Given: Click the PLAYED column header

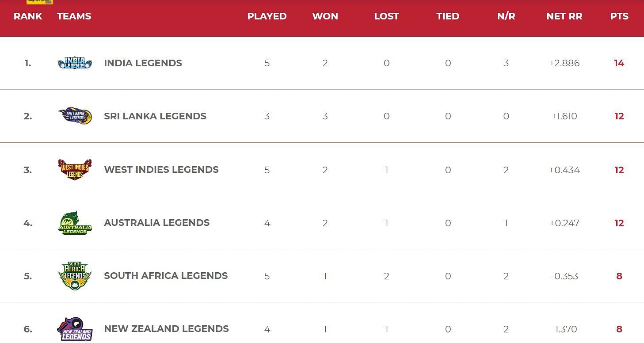Looking at the screenshot, I should 267,16.
